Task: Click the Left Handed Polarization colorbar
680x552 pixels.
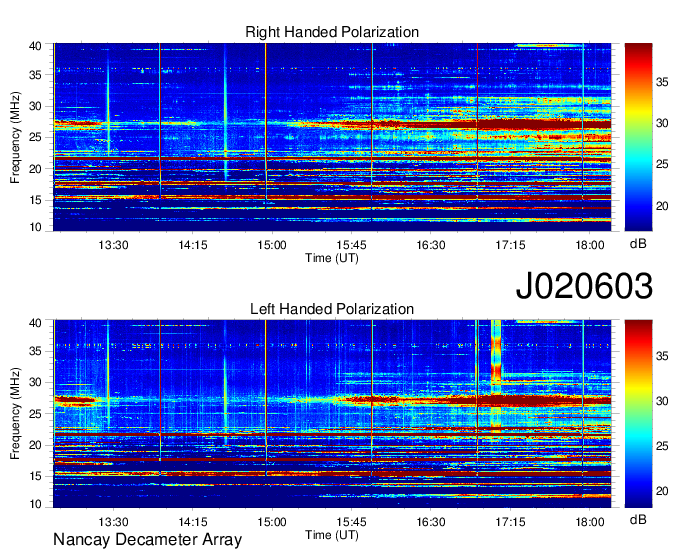Action: (x=638, y=414)
